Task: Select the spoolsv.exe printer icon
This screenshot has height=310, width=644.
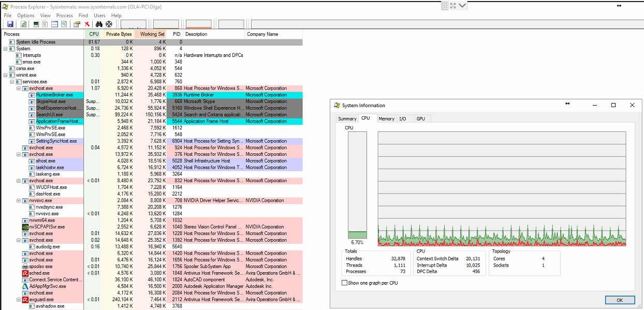Action: click(25, 267)
